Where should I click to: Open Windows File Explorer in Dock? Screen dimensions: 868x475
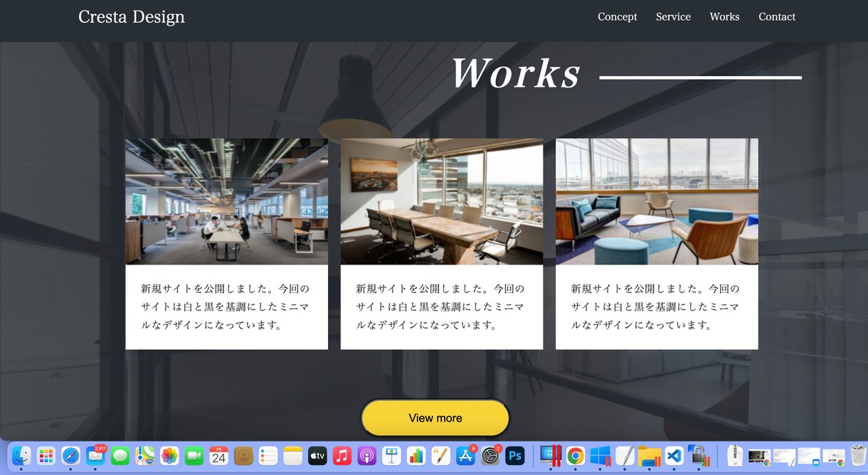pos(650,456)
